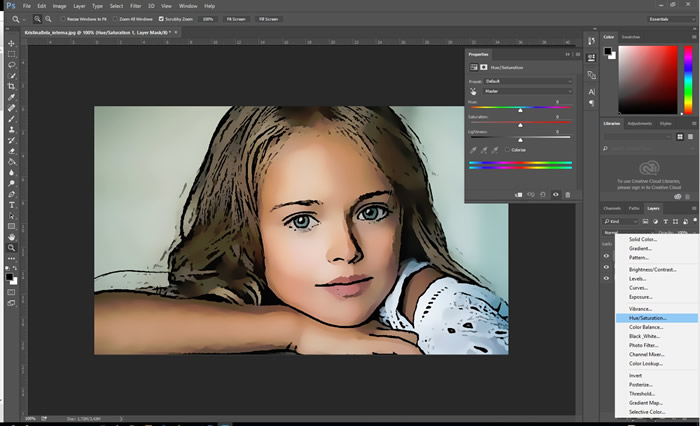This screenshot has width=700, height=426.
Task: Collapse the Properties panel with double arrows
Action: coord(568,54)
